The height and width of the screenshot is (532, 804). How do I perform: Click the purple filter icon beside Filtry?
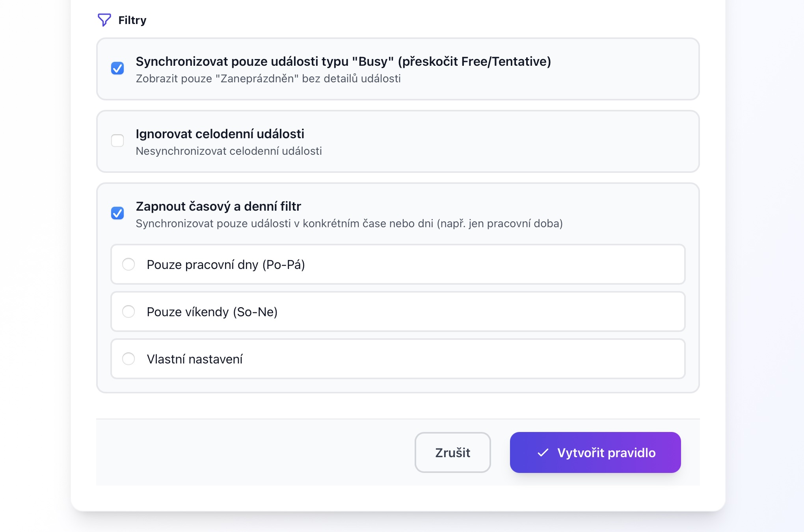(104, 20)
